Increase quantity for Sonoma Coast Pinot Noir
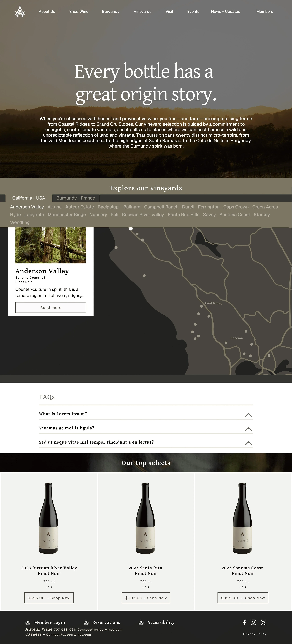The width and height of the screenshot is (292, 644). [x=246, y=587]
